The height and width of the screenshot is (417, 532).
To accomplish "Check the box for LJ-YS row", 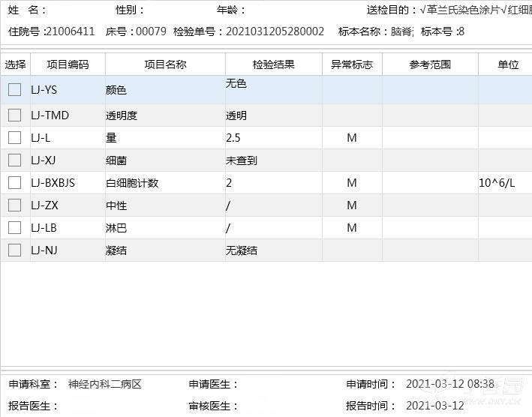I will [14, 90].
